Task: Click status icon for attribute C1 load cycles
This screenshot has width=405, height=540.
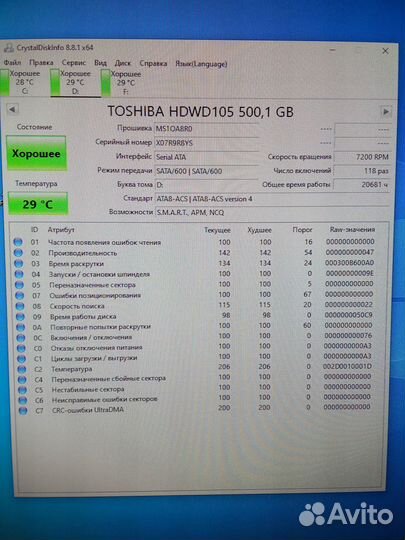Action: tap(22, 359)
